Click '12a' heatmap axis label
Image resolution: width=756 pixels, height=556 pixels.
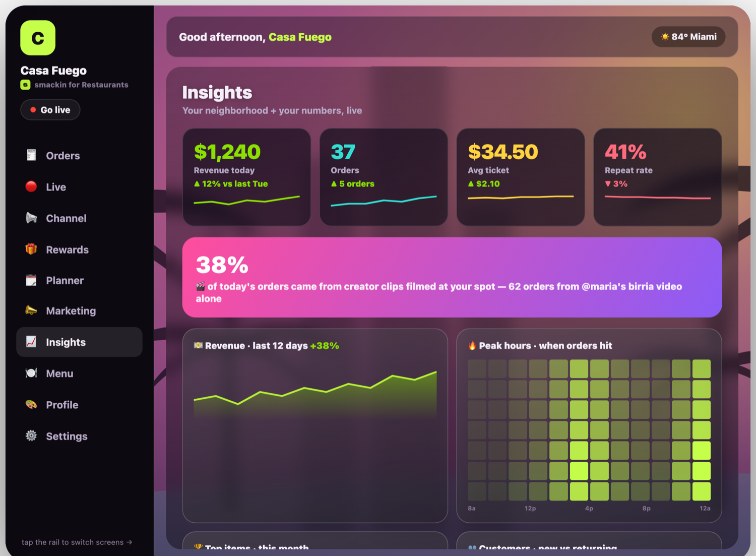[x=705, y=508]
